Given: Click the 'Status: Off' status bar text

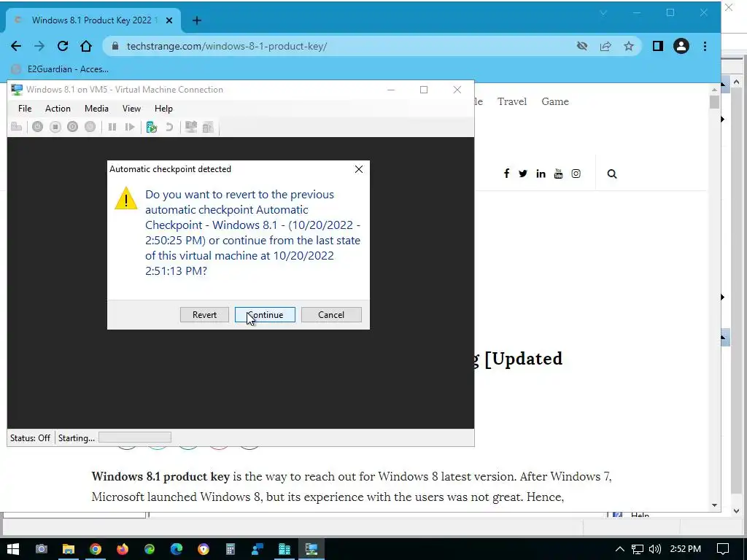Looking at the screenshot, I should [x=30, y=438].
